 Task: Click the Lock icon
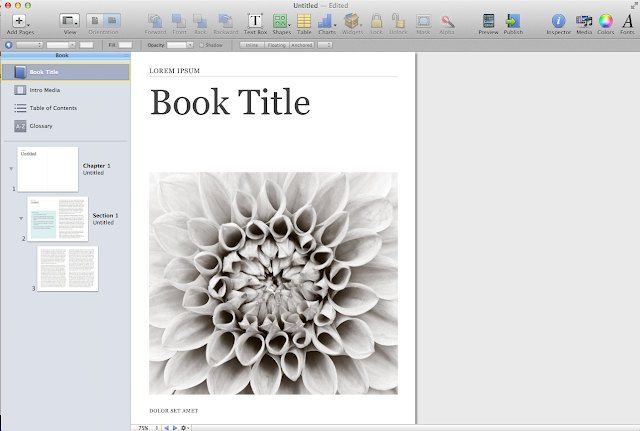376,21
